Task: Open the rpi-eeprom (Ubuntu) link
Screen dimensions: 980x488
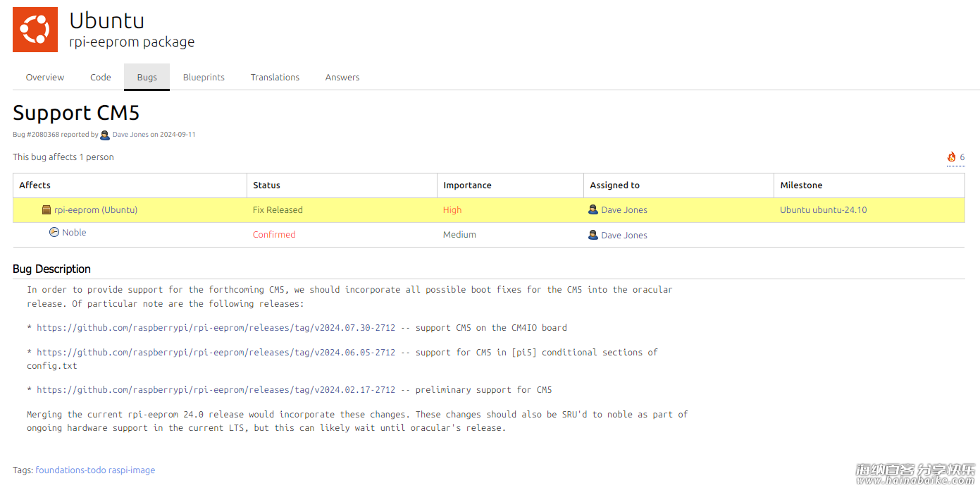Action: click(x=96, y=210)
